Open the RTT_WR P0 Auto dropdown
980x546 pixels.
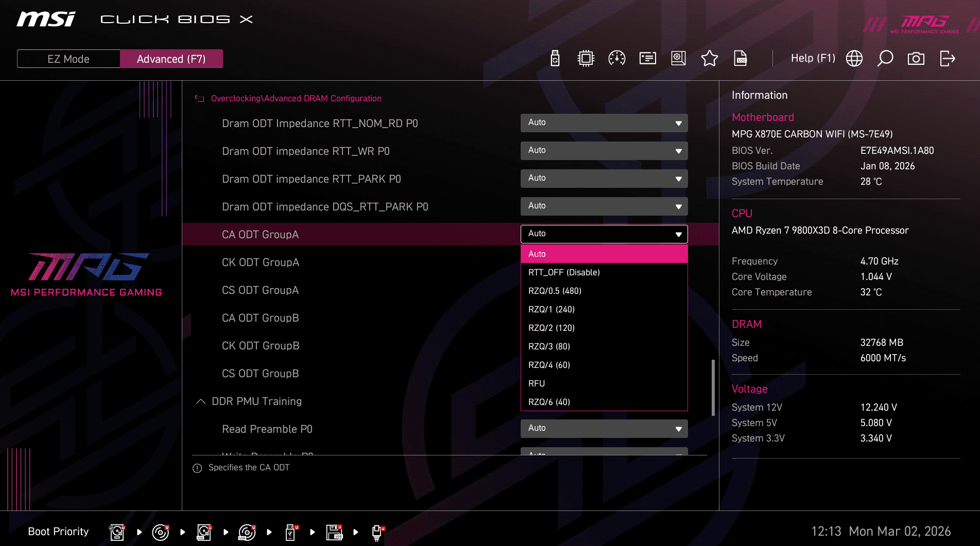pos(604,151)
